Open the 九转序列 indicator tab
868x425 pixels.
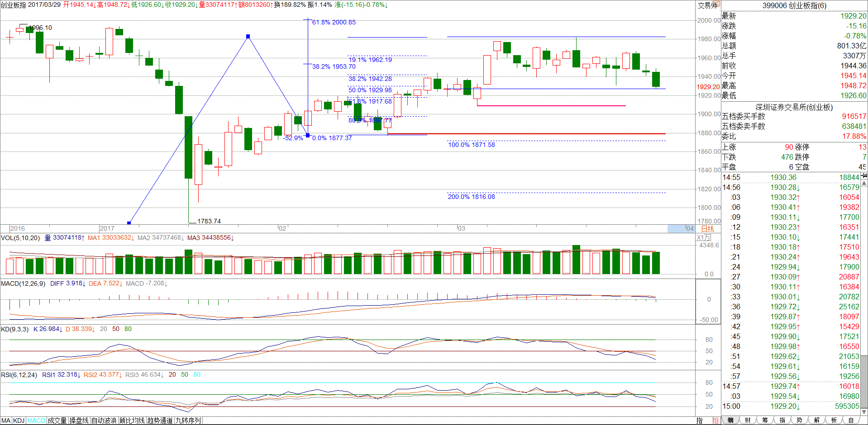pyautogui.click(x=188, y=420)
